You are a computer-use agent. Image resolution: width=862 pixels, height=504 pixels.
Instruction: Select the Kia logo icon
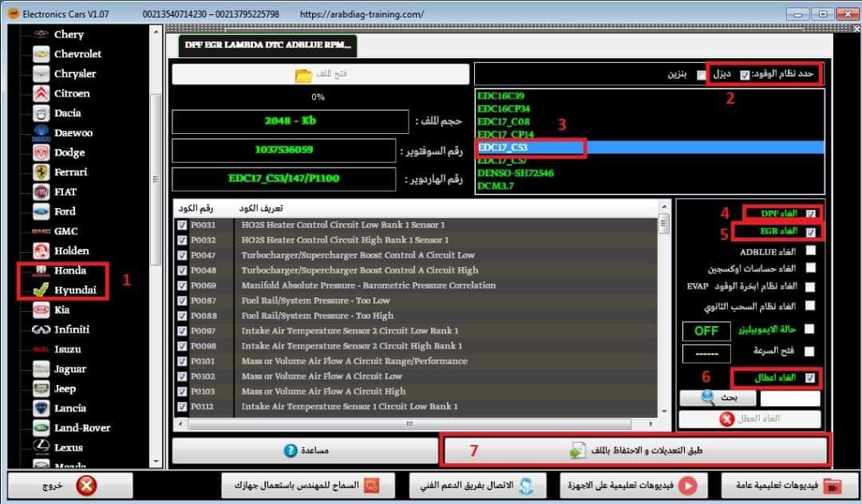[x=42, y=309]
